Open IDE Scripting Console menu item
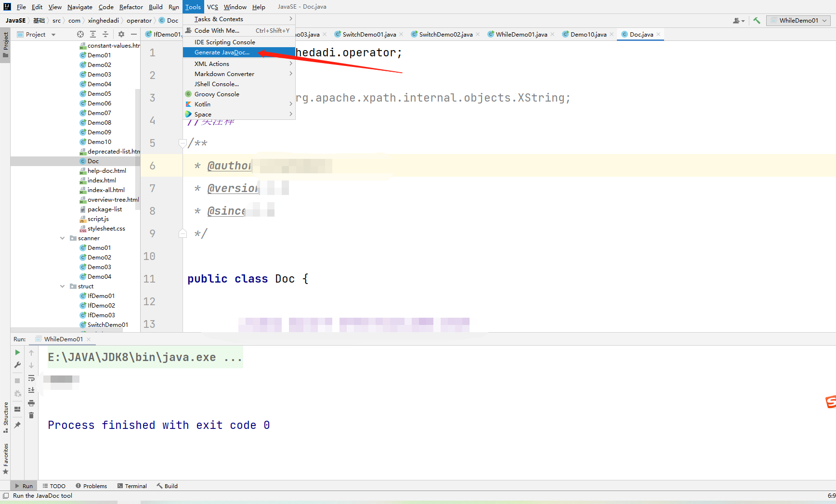 tap(239, 42)
